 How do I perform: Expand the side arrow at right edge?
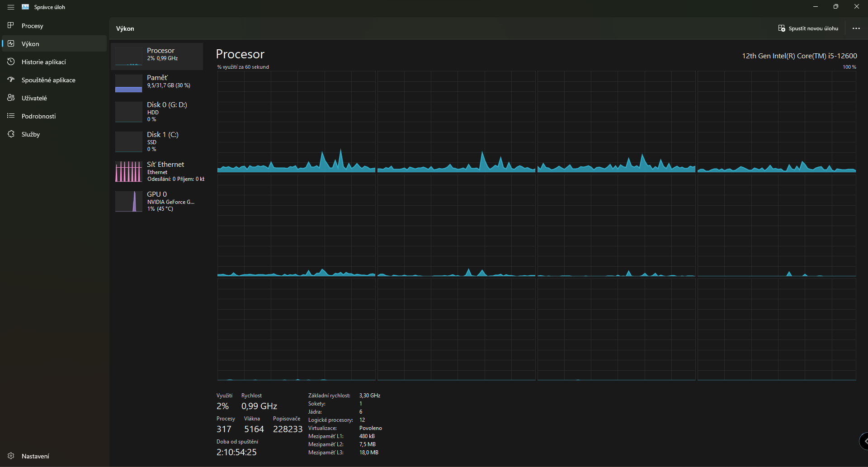864,441
